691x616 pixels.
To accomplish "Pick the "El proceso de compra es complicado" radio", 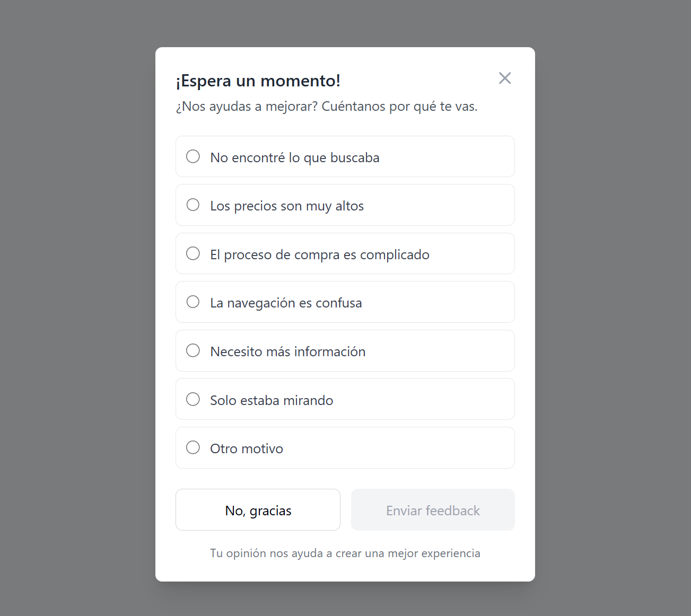I will click(193, 253).
